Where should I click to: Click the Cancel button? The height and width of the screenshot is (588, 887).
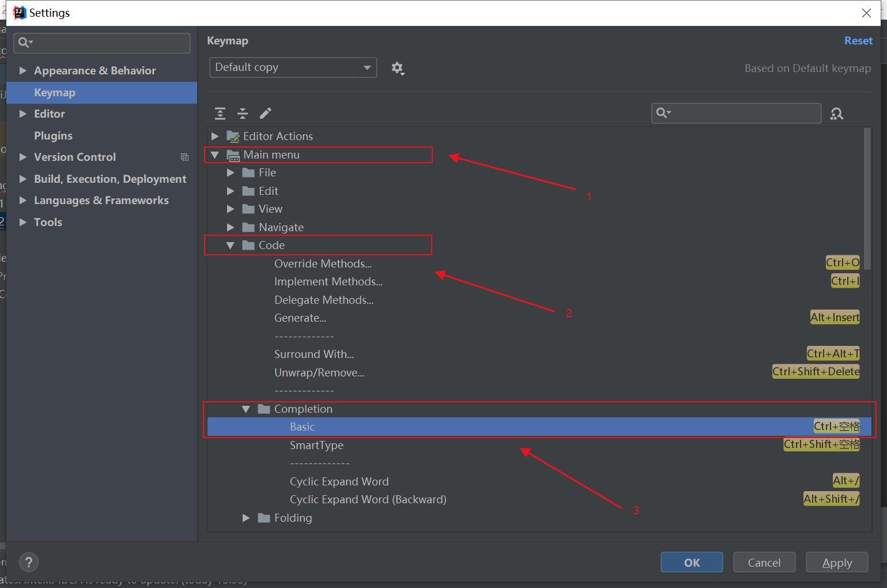coord(764,563)
